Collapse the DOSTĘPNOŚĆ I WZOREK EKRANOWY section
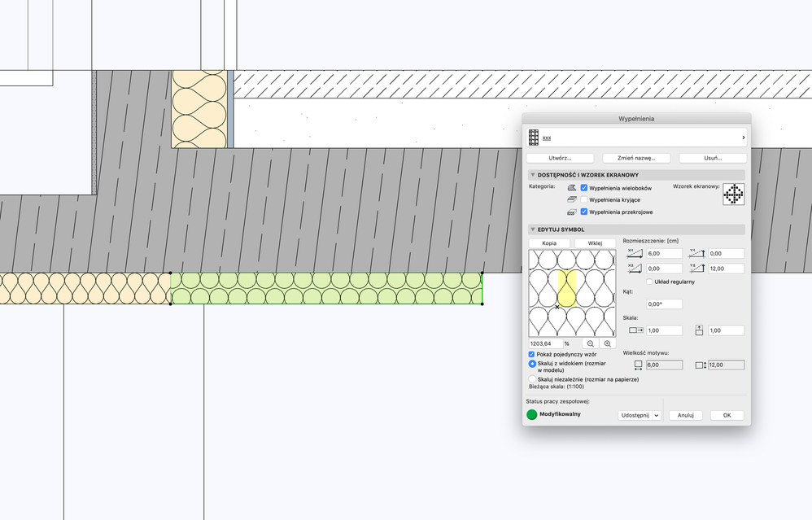812x520 pixels. 532,175
